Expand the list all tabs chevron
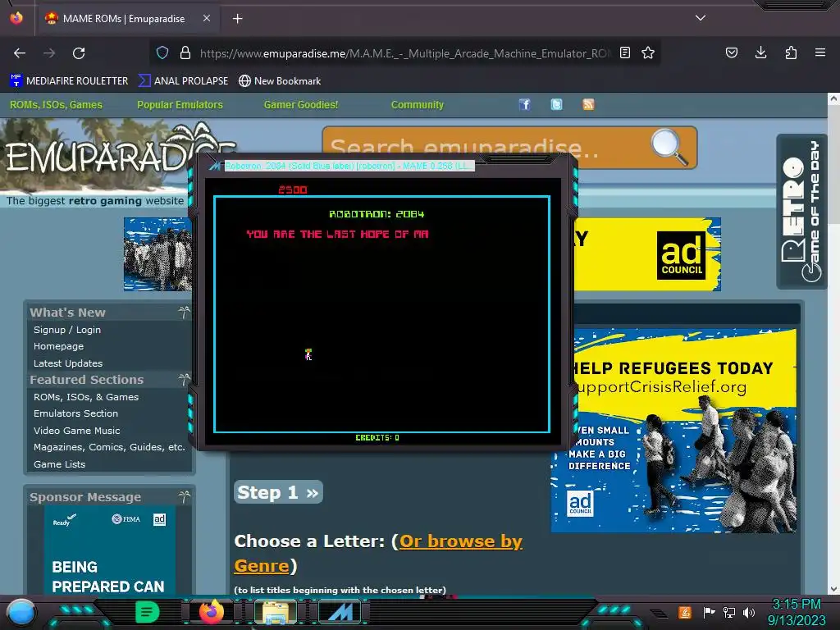This screenshot has height=630, width=840. 701,18
